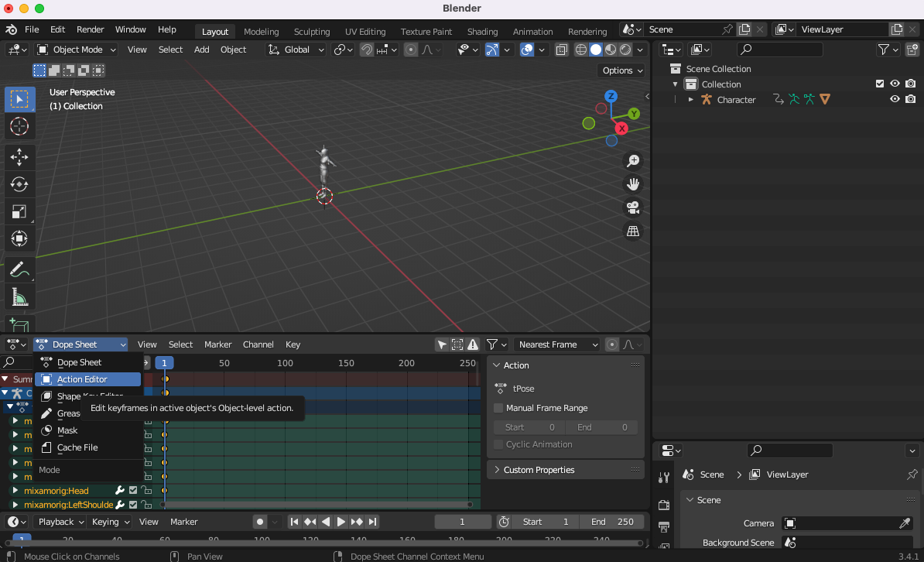Expand Character tree item in outliner

point(690,100)
